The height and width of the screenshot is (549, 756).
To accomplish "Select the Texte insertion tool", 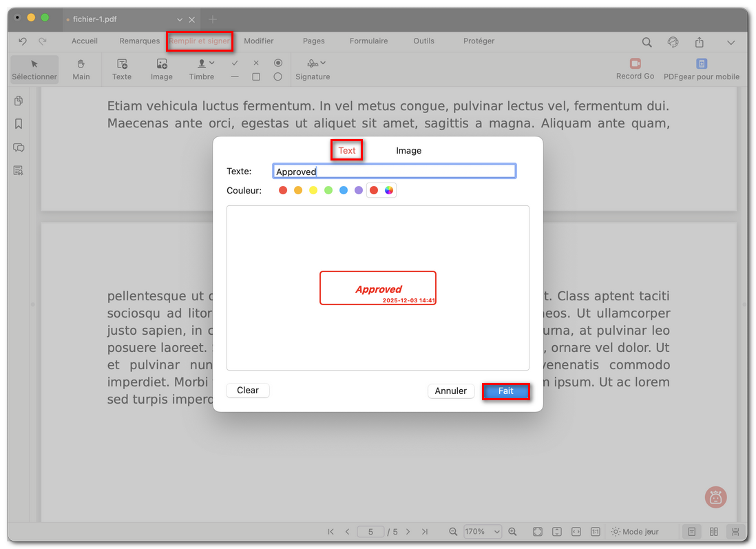I will tap(122, 69).
